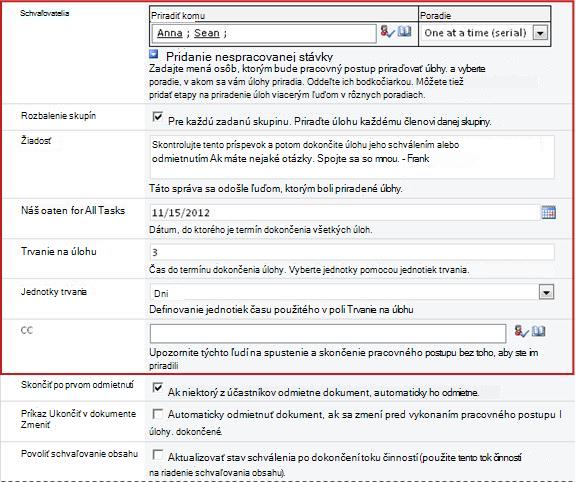Click the Trvanie na úlohu label
This screenshot has height=482, width=576.
[59, 251]
